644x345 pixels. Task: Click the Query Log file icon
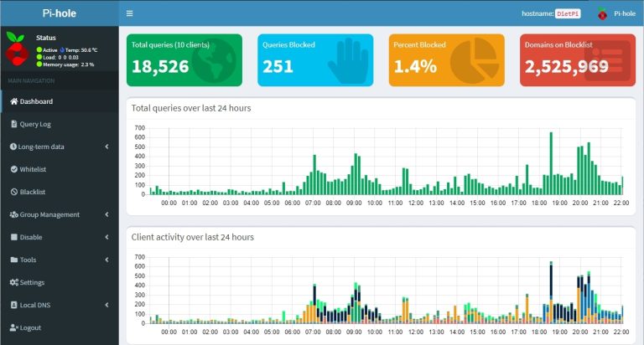13,124
